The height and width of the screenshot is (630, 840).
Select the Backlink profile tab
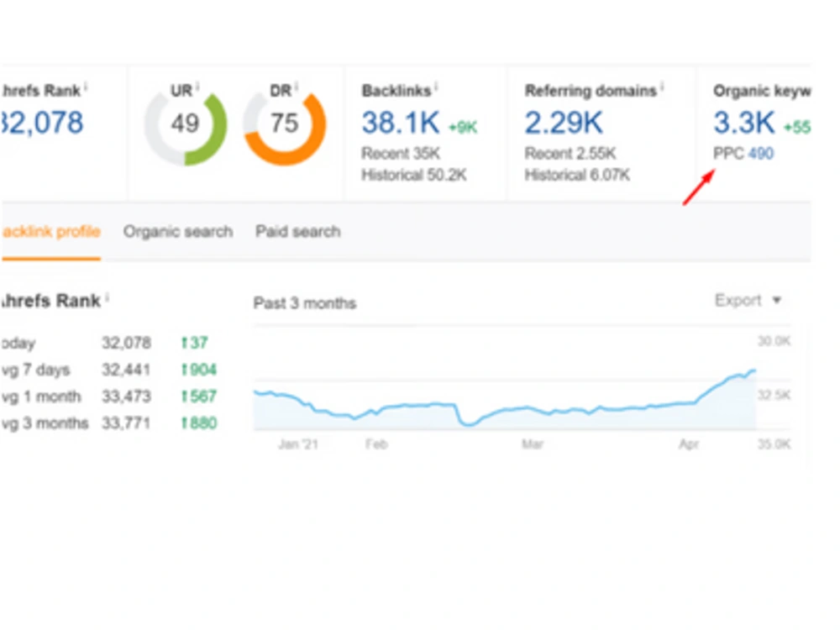[x=50, y=232]
